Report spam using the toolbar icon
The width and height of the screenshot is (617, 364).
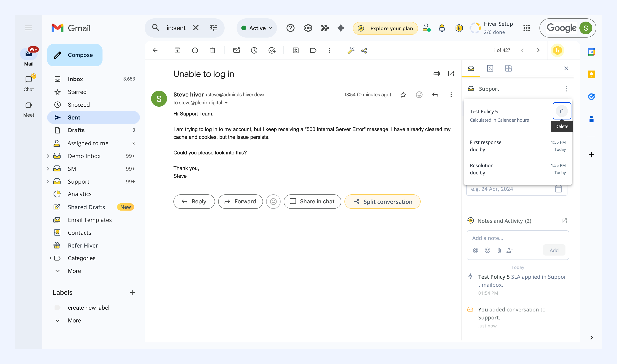point(195,51)
